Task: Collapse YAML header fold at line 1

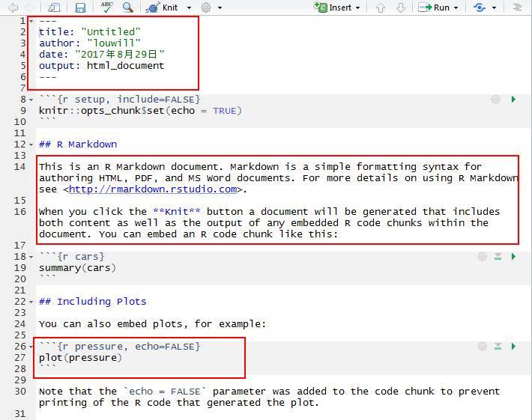Action: click(x=31, y=22)
